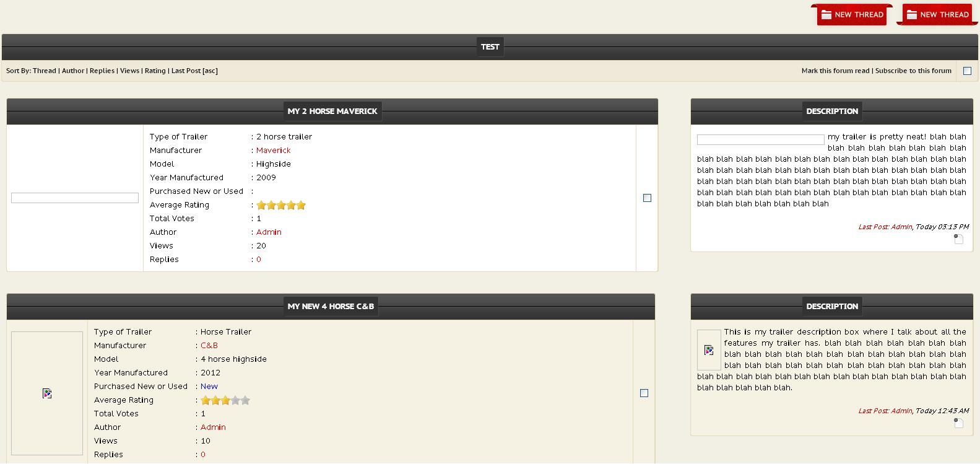Click the C&B trailer thumbnail image
The width and height of the screenshot is (980, 464).
[x=47, y=393]
